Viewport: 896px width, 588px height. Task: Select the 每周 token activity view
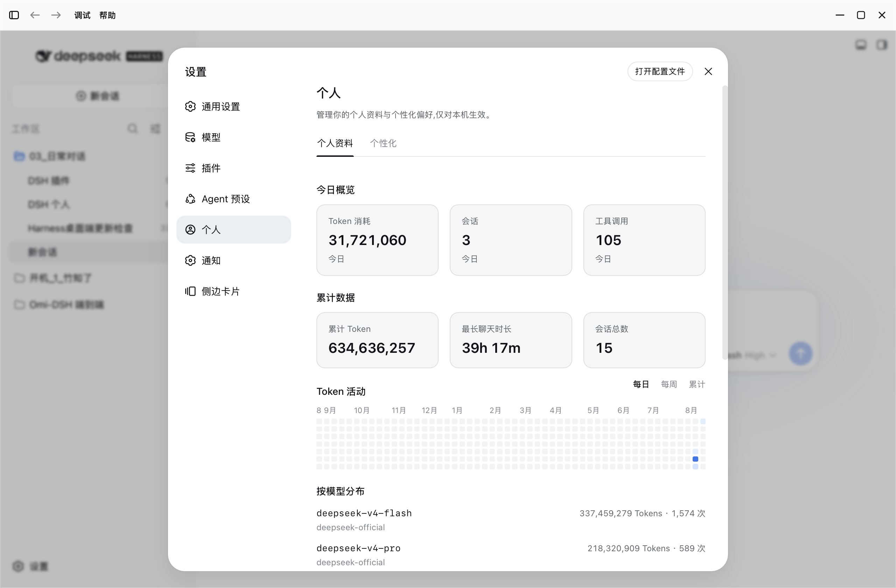669,384
